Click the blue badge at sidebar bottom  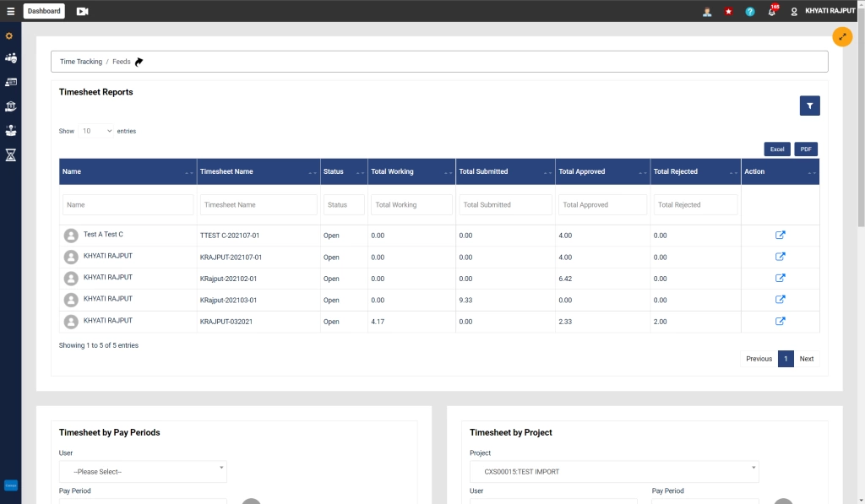point(10,485)
